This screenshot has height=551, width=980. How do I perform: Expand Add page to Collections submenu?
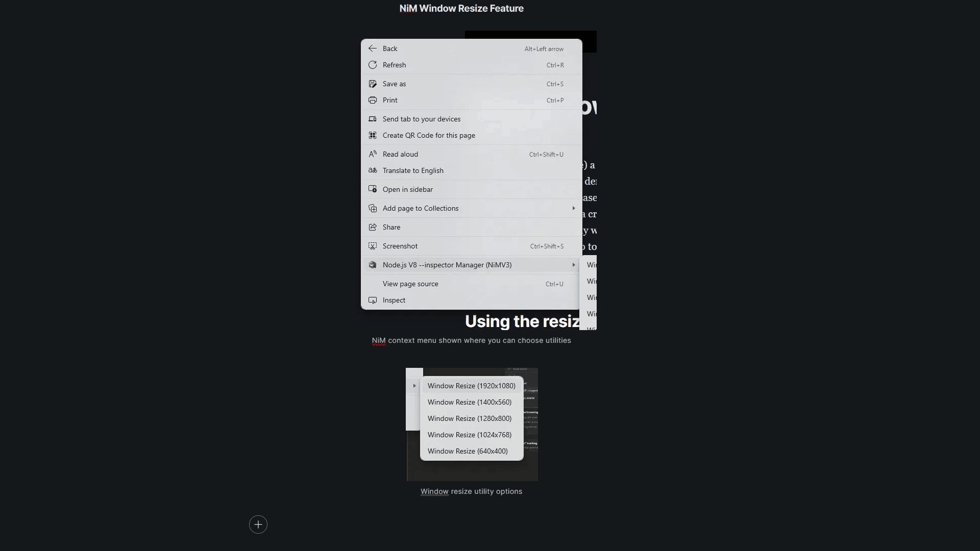click(x=574, y=208)
